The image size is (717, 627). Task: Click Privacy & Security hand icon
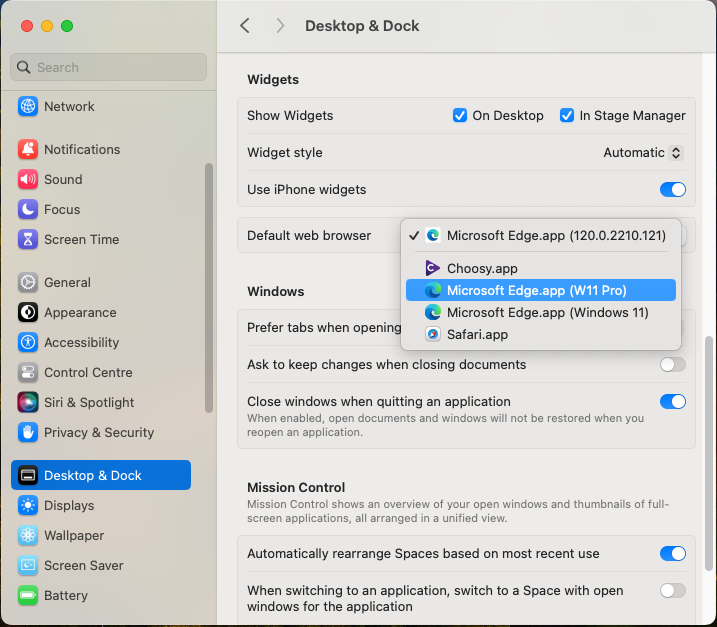28,433
